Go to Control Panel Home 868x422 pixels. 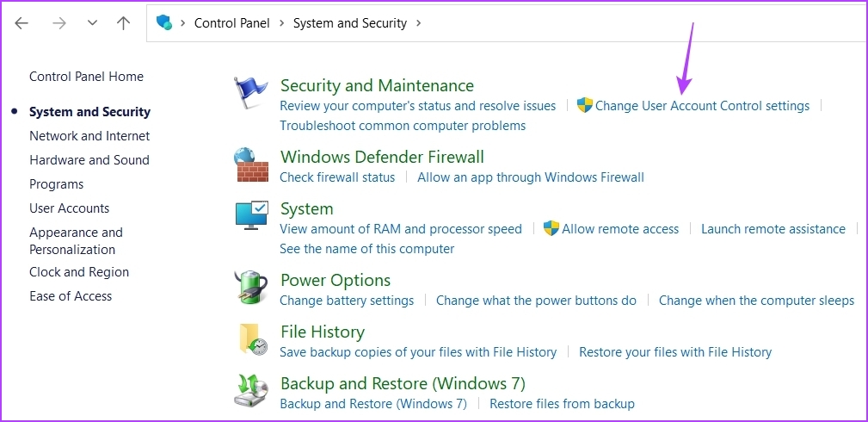click(86, 77)
